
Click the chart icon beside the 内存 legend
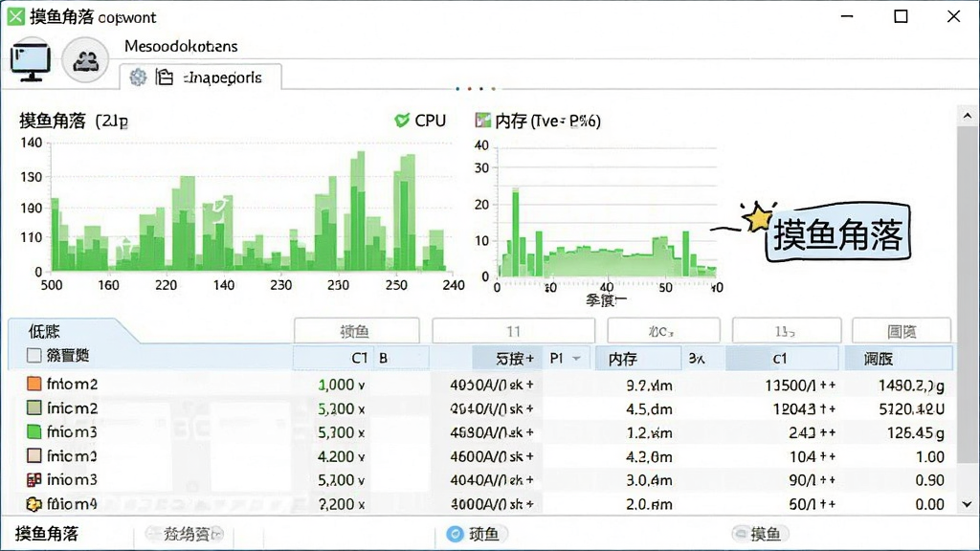[x=482, y=120]
